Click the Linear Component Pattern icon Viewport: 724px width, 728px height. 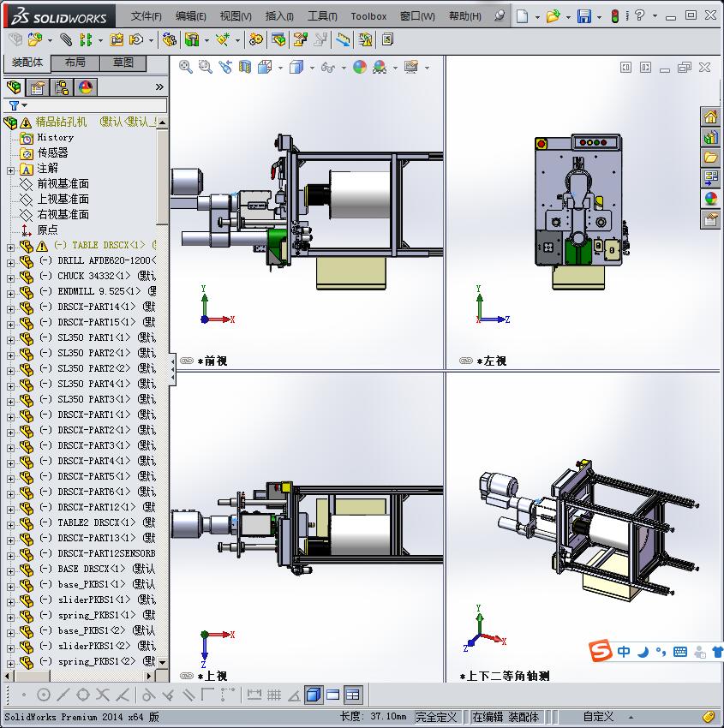tap(86, 40)
